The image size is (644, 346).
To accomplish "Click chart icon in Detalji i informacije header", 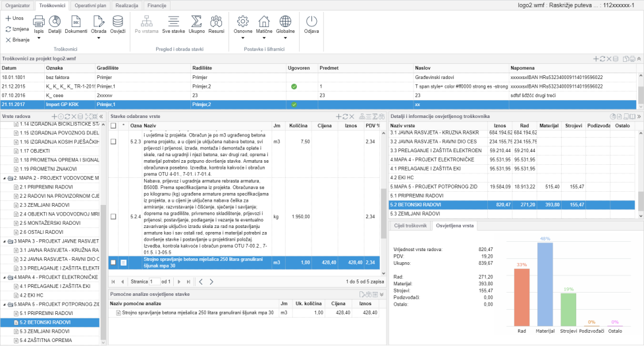I will [613, 117].
